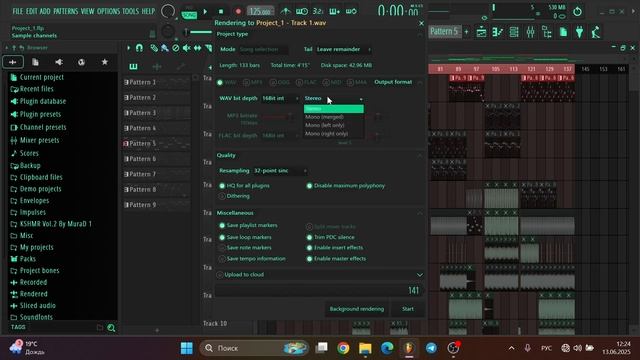This screenshot has height=360, width=640.
Task: Collapse the Output format section
Action: point(420,82)
